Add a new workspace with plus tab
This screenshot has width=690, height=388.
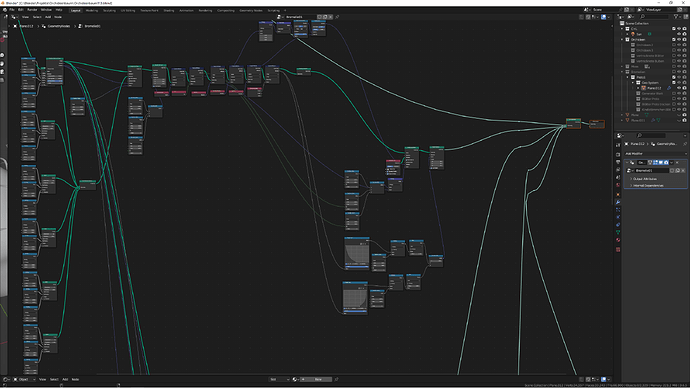(x=285, y=10)
